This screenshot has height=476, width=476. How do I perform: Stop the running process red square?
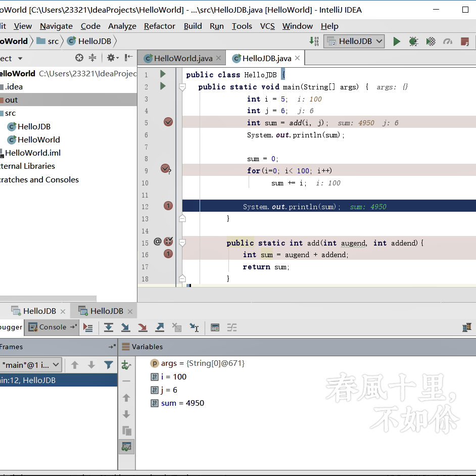tap(465, 41)
